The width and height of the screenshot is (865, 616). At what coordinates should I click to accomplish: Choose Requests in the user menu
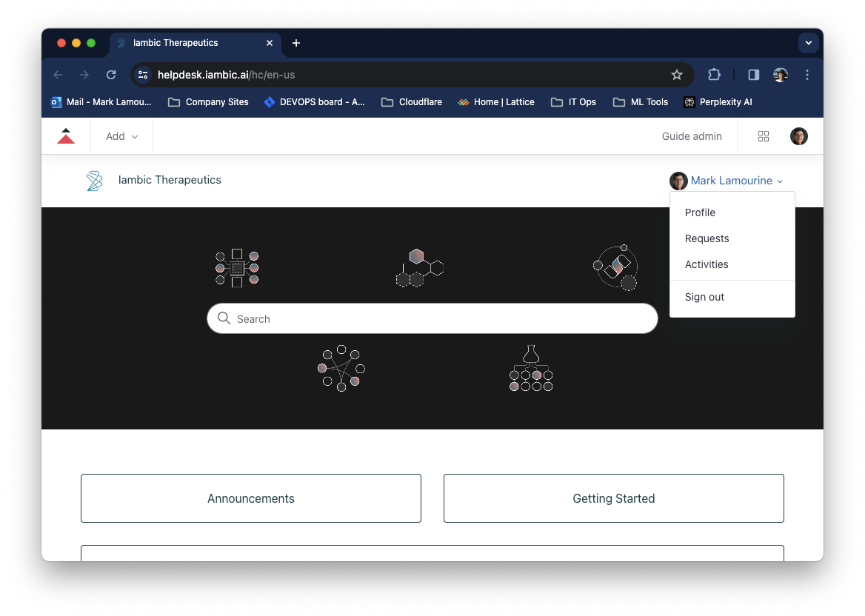(707, 238)
